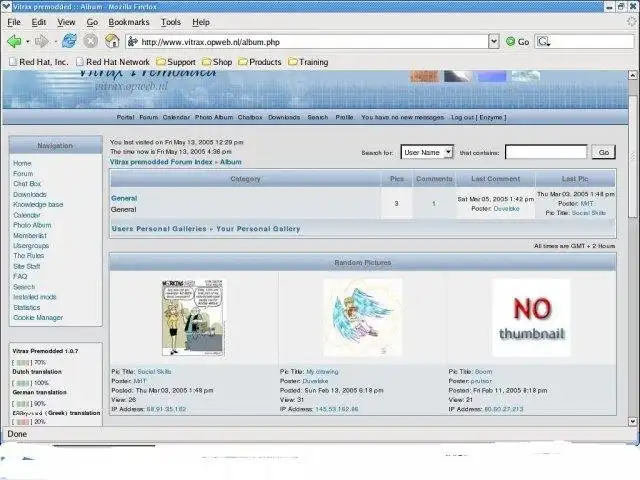Open the Training bookmarks folder
The width and height of the screenshot is (640, 480).
[308, 62]
